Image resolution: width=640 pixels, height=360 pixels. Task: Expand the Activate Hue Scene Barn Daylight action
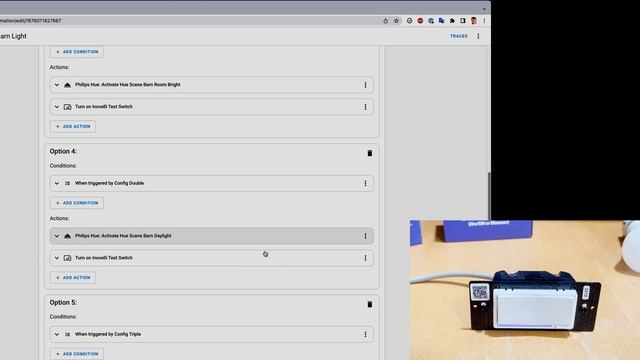[57, 236]
